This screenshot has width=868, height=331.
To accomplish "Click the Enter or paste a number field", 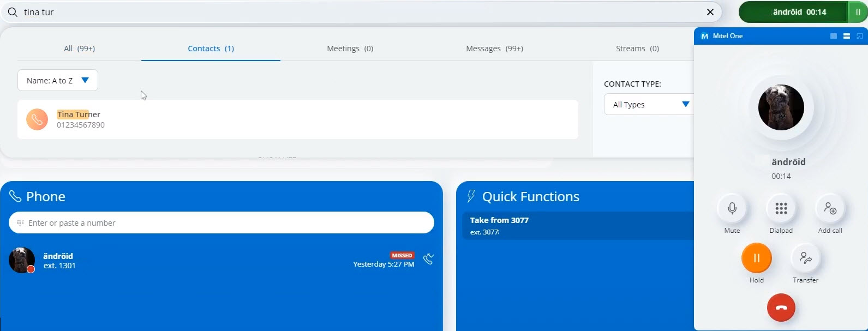I will (221, 223).
